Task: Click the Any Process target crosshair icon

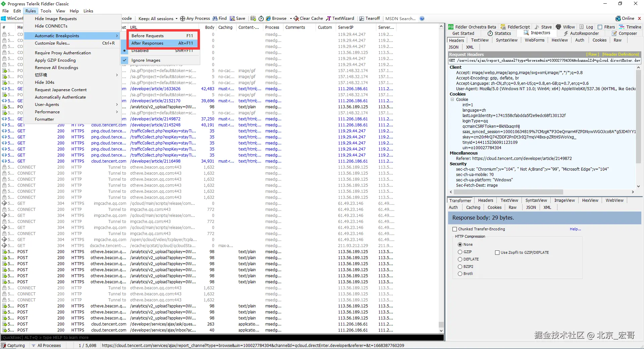Action: (182, 18)
